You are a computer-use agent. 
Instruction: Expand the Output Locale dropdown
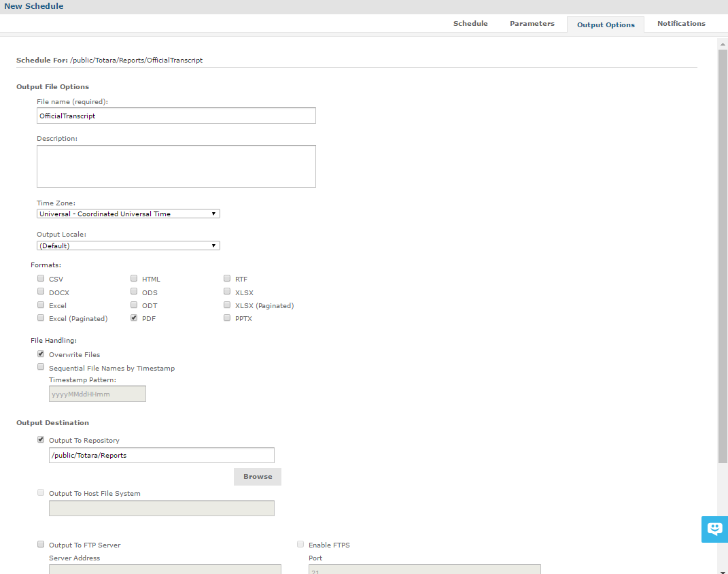128,246
